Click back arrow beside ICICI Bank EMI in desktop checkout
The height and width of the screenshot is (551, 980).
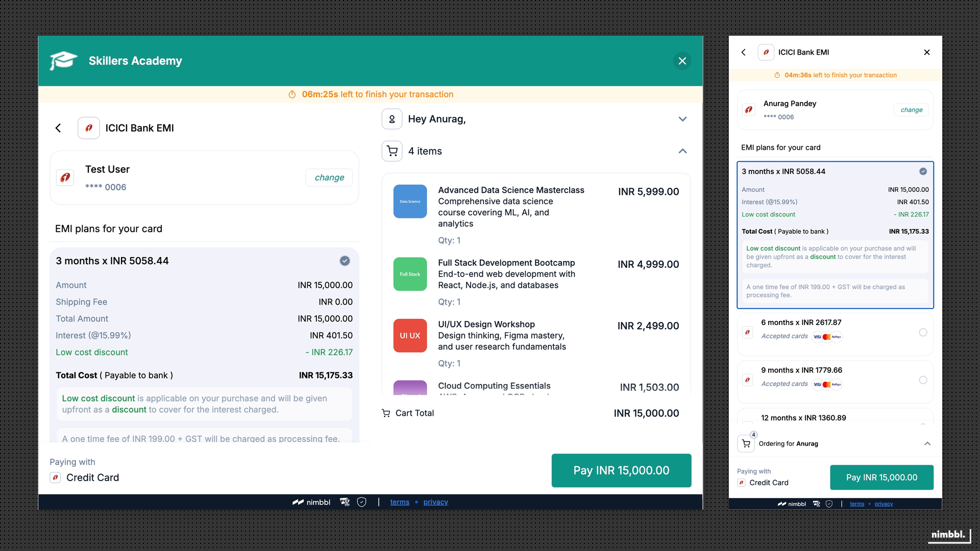pos(58,128)
